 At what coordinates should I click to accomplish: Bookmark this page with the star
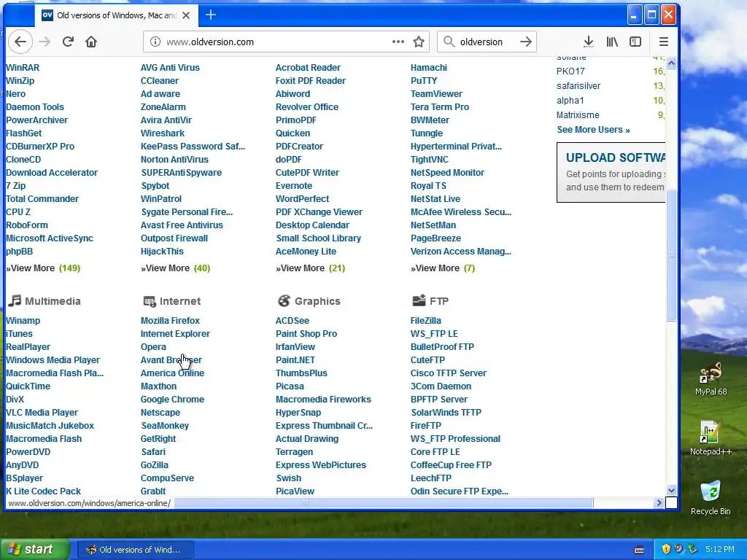click(x=419, y=42)
